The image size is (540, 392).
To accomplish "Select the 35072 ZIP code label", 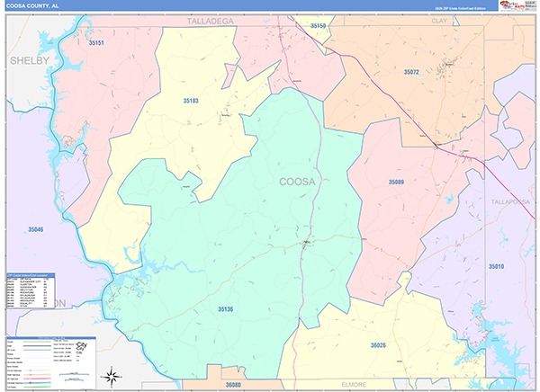I will [x=411, y=72].
